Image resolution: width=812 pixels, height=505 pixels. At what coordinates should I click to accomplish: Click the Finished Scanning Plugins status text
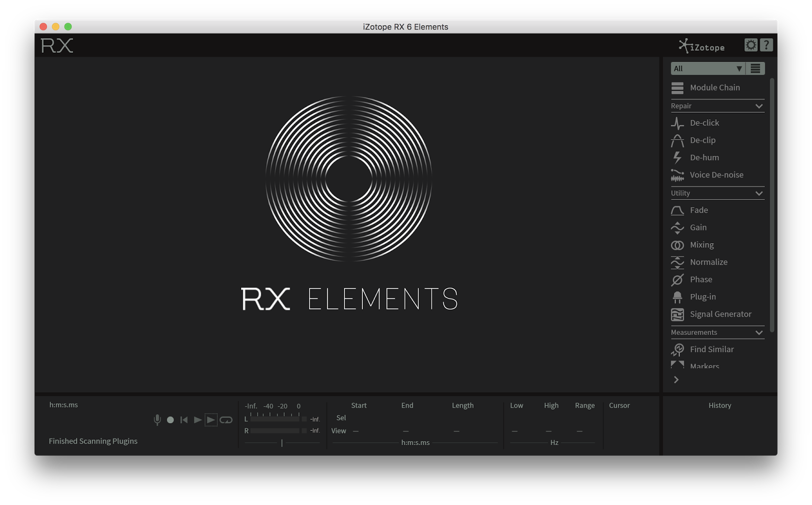[93, 441]
